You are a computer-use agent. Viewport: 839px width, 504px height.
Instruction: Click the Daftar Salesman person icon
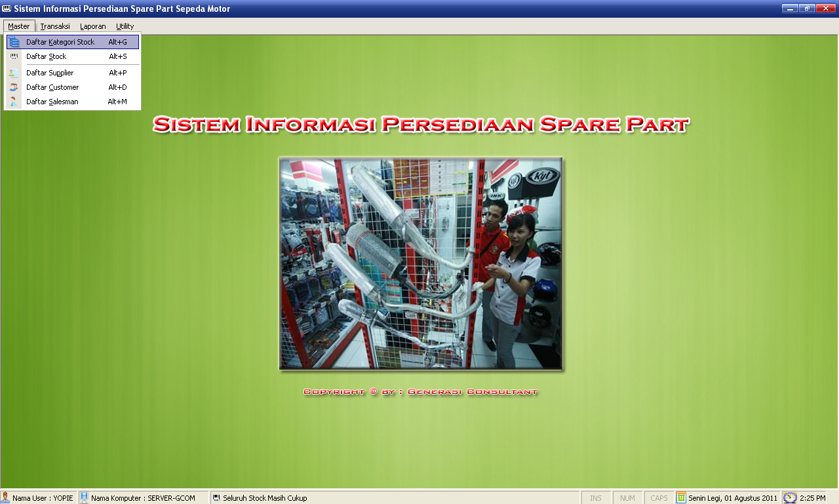click(x=14, y=102)
